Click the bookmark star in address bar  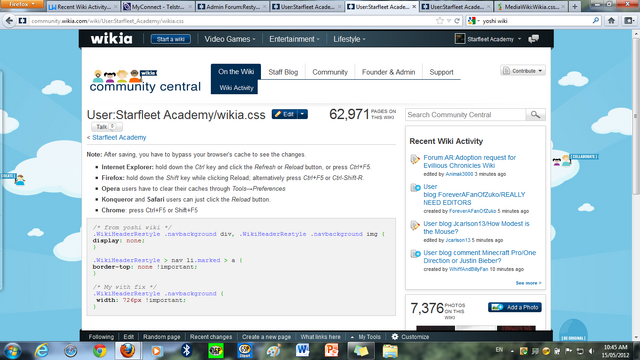[x=440, y=21]
